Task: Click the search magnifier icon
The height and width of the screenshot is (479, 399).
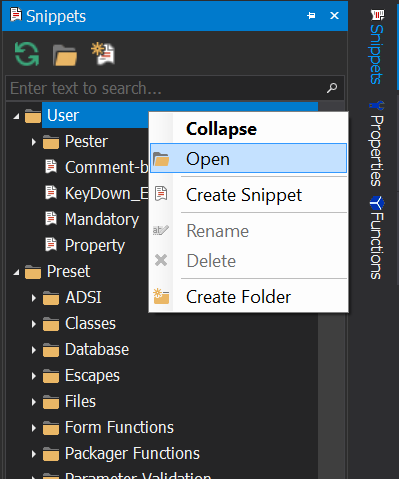Action: [332, 88]
